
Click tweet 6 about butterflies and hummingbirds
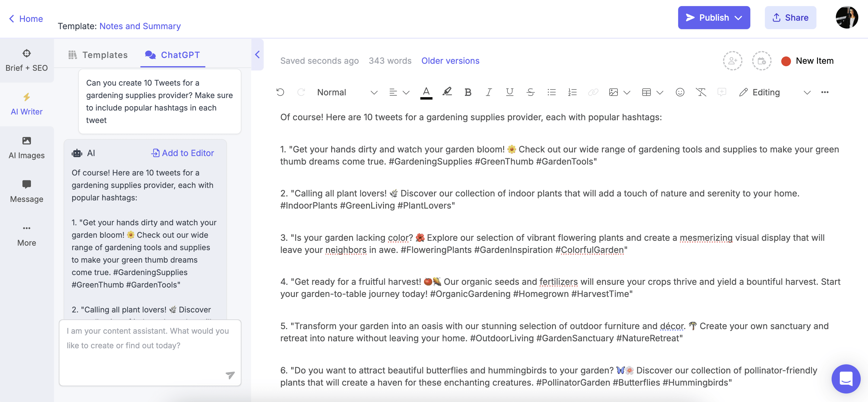[x=549, y=376]
